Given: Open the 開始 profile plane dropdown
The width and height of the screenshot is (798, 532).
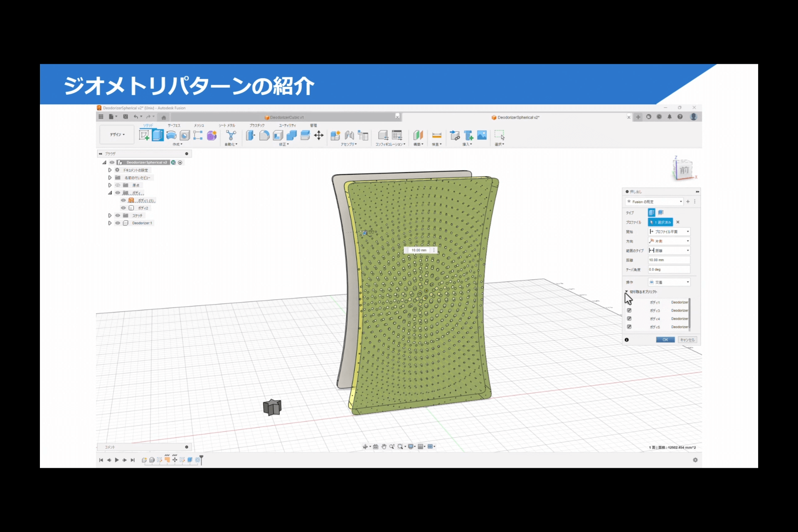Looking at the screenshot, I should point(669,232).
